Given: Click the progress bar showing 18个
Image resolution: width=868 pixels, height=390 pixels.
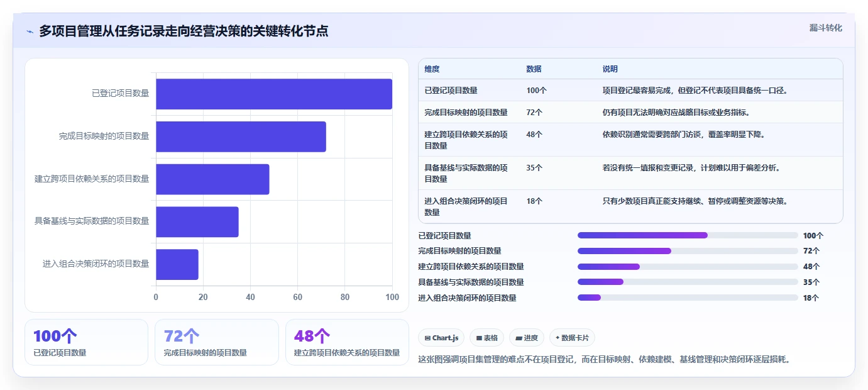Looking at the screenshot, I should 688,298.
